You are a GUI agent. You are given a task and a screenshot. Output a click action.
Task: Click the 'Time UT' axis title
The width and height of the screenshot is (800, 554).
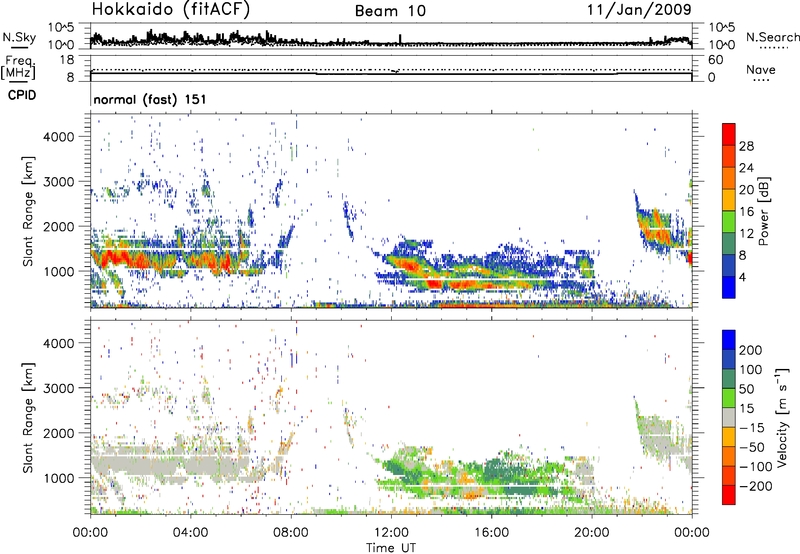tap(391, 548)
